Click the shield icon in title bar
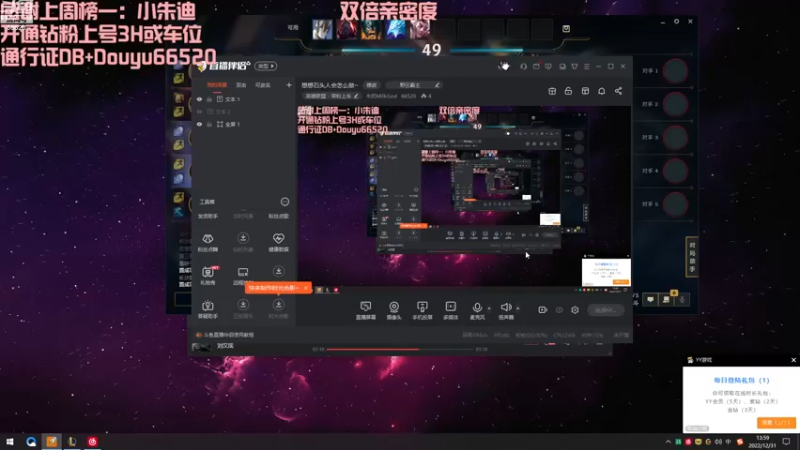This screenshot has height=450, width=800. 548,66
